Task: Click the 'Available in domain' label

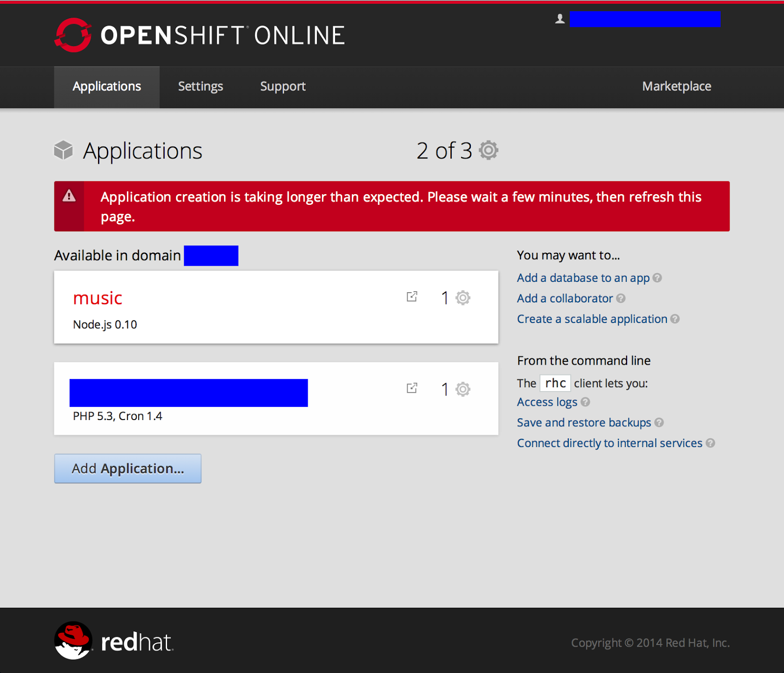Action: click(x=118, y=256)
